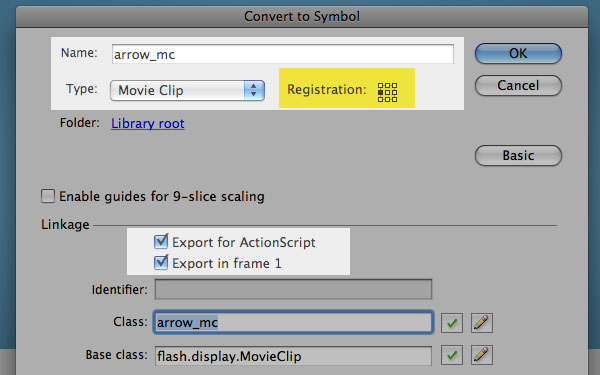This screenshot has height=375, width=600.
Task: Enable guides for 9-slice scaling checkbox
Action: pyautogui.click(x=48, y=196)
